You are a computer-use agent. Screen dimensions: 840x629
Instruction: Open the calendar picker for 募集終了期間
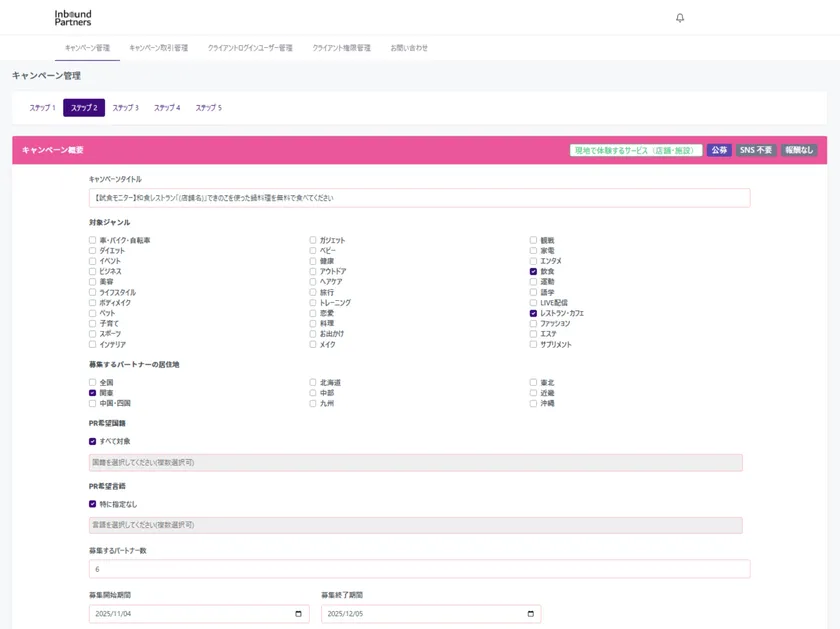pos(529,614)
